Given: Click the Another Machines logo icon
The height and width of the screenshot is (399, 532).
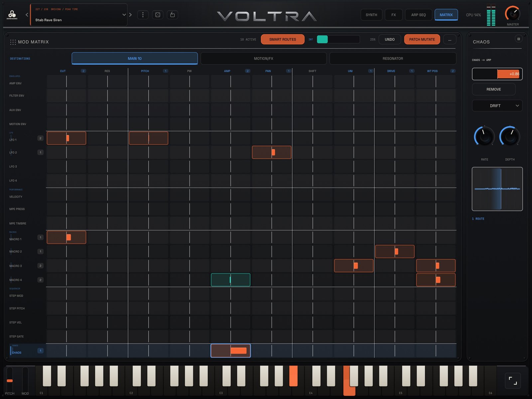Looking at the screenshot, I should click(12, 15).
